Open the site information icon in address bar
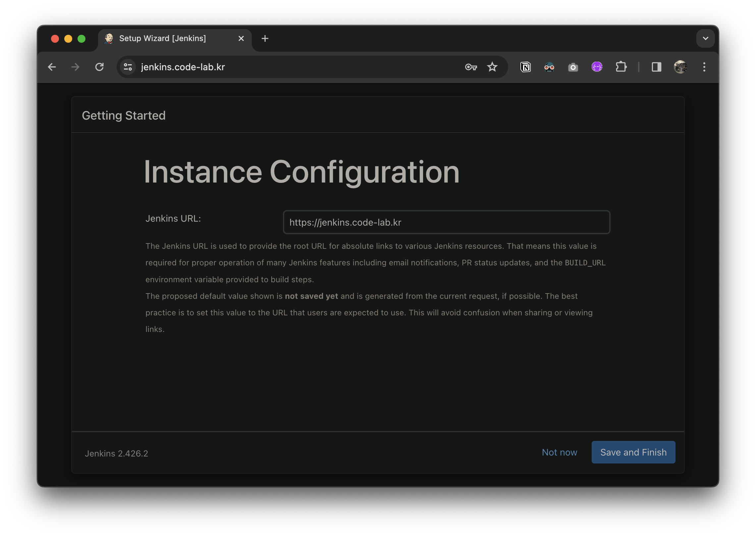756x536 pixels. tap(128, 67)
